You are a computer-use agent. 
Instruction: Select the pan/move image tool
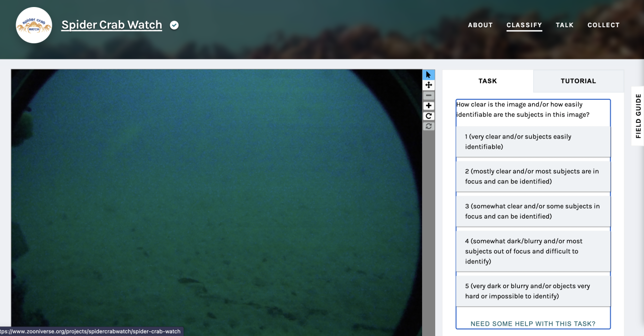point(429,85)
